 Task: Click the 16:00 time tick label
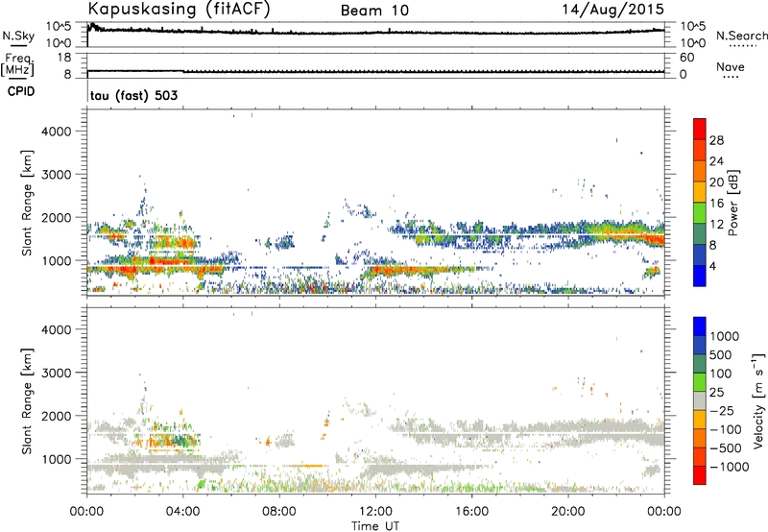(x=471, y=512)
